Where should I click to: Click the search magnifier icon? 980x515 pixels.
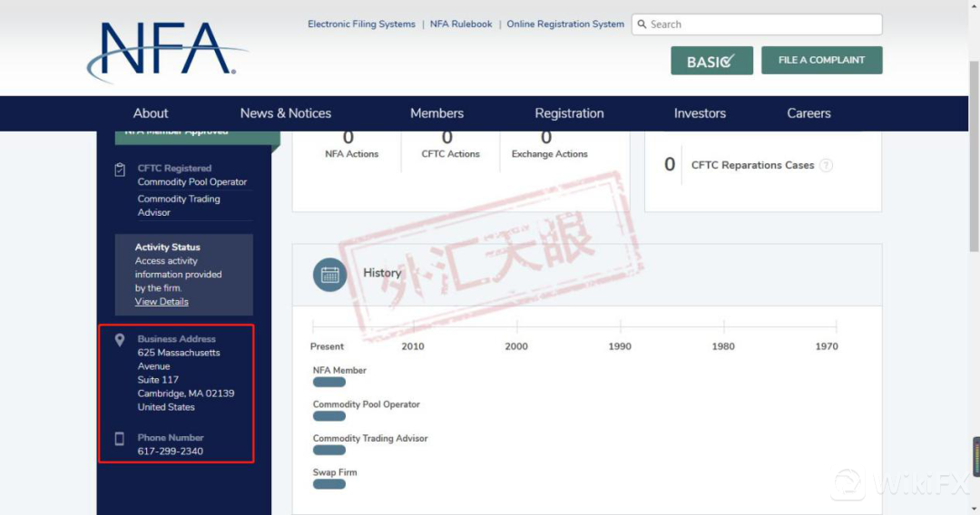tap(642, 24)
